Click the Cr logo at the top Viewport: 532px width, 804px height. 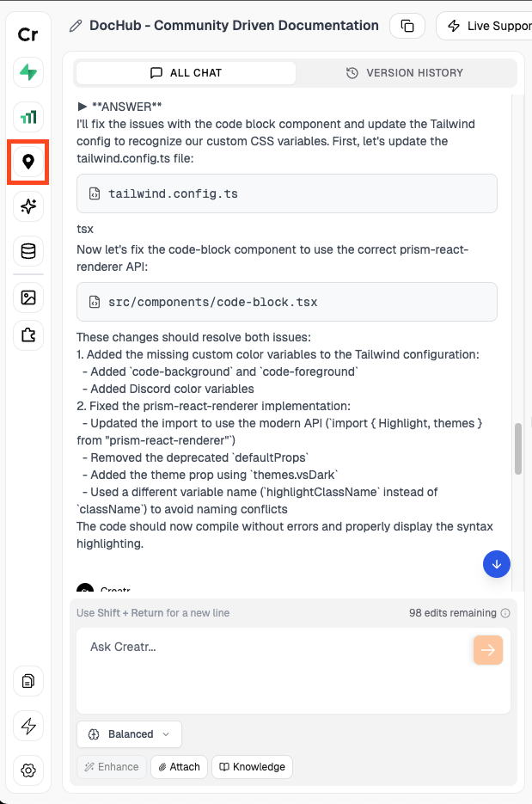coord(28,34)
